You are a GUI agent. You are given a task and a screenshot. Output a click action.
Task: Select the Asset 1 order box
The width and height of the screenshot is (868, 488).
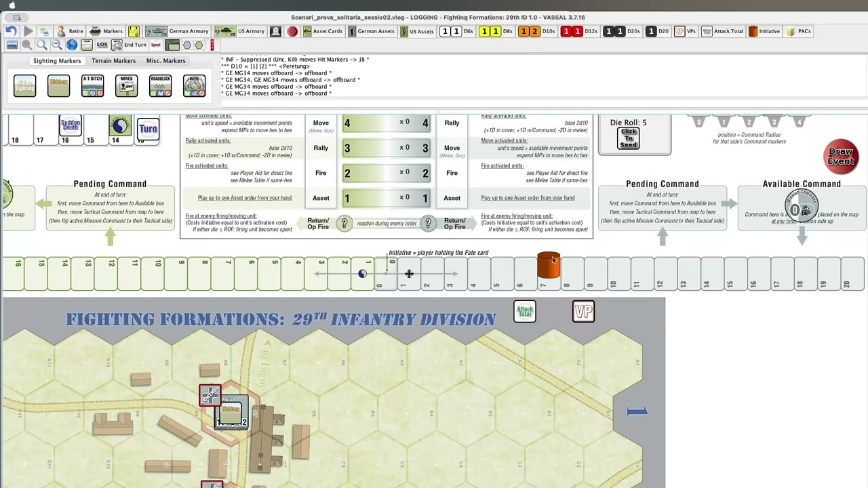[386, 198]
